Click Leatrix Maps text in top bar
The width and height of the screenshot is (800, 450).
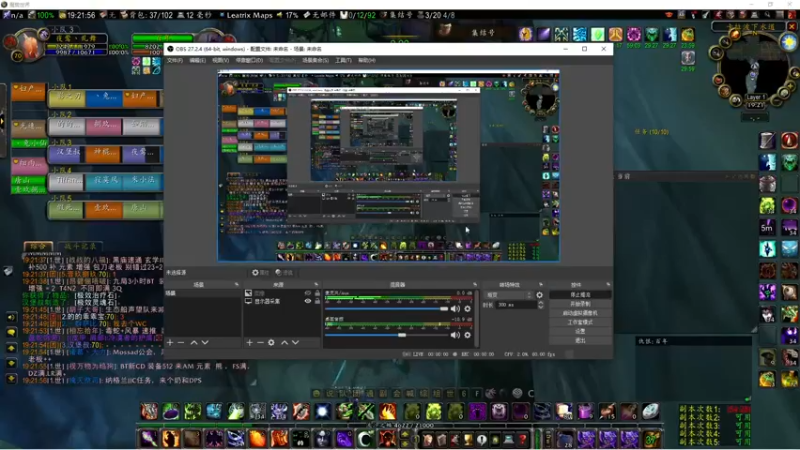point(249,15)
